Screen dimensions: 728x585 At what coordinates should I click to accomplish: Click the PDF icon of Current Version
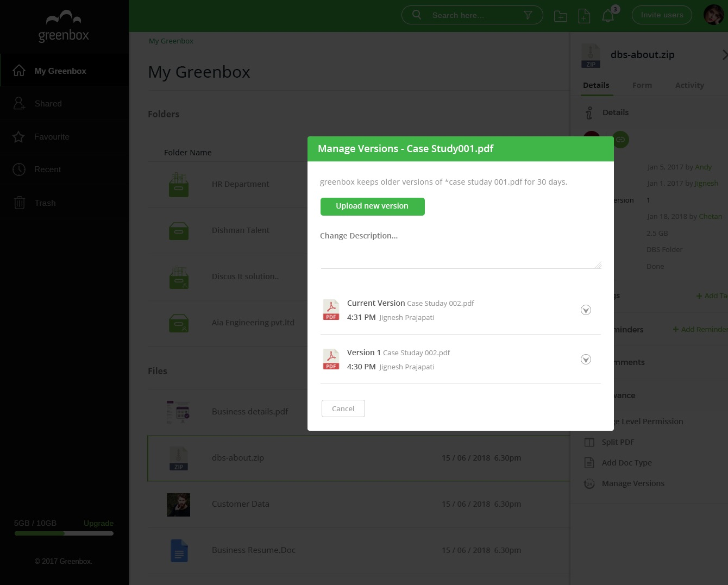tap(331, 310)
